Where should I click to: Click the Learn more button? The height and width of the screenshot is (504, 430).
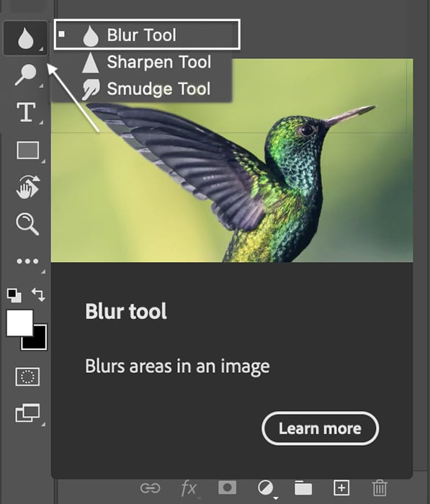coord(320,428)
